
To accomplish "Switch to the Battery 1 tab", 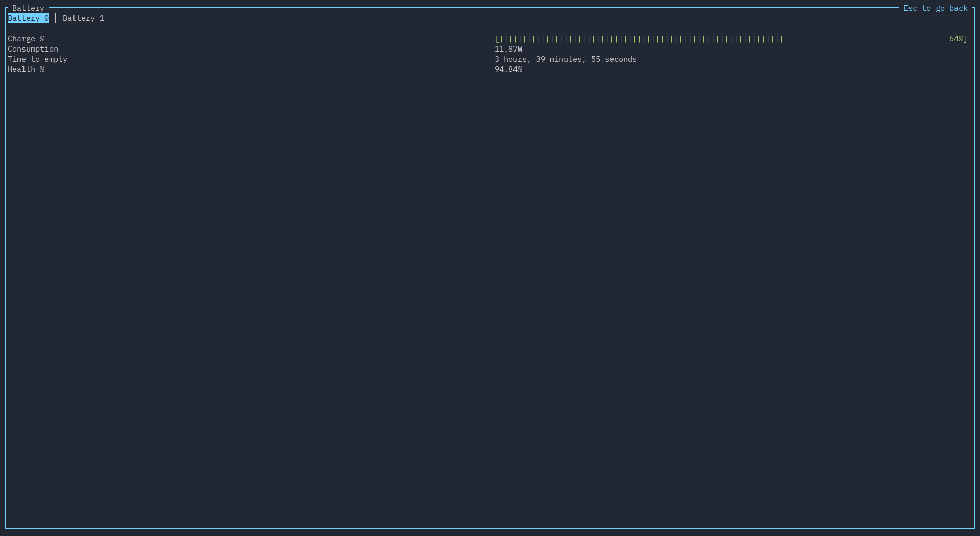I will click(x=83, y=18).
